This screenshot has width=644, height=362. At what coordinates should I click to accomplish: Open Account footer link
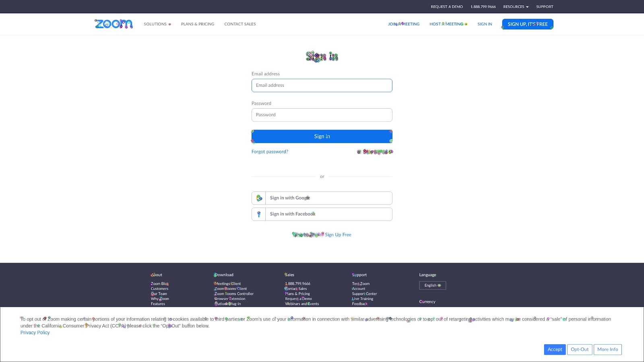[359, 289]
